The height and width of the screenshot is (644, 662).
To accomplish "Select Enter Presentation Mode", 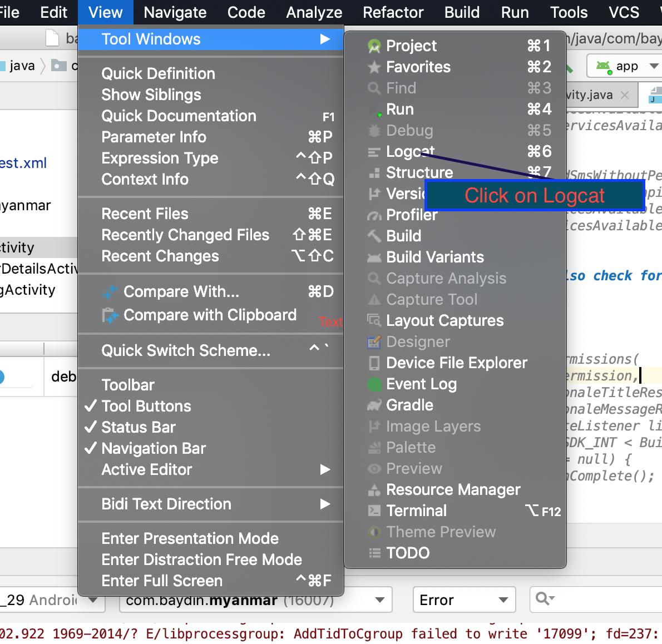I will pos(190,538).
